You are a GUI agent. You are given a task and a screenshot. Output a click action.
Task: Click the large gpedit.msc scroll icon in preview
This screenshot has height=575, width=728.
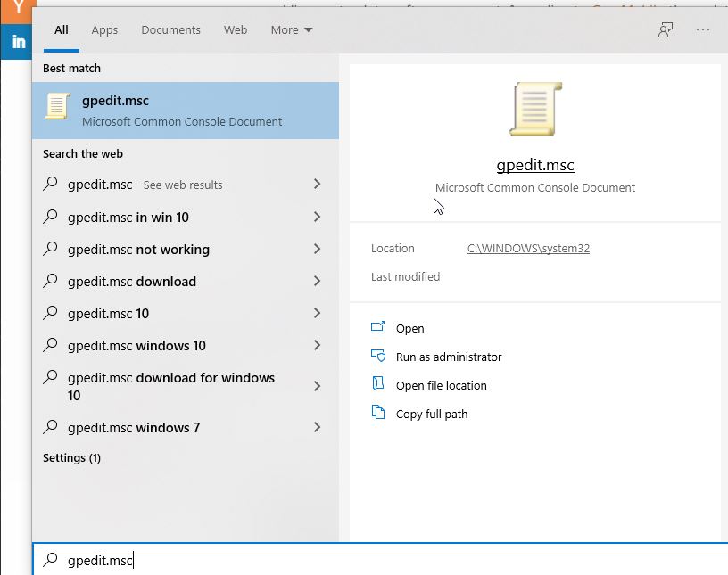535,110
